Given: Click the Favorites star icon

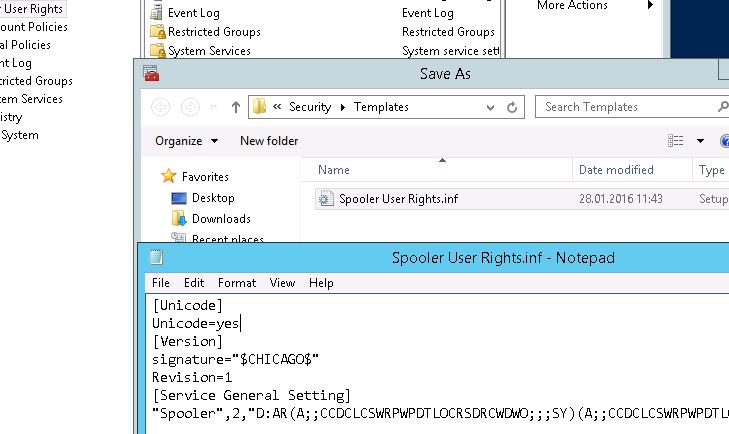Looking at the screenshot, I should click(168, 176).
